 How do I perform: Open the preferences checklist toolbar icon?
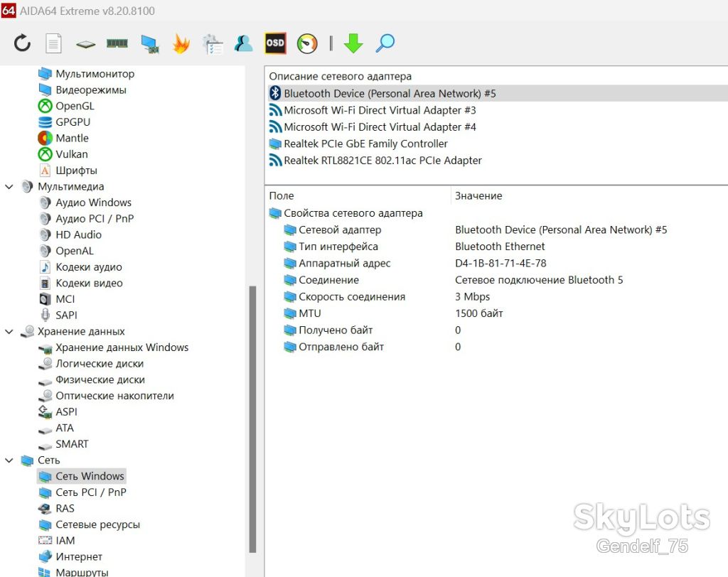coord(213,44)
